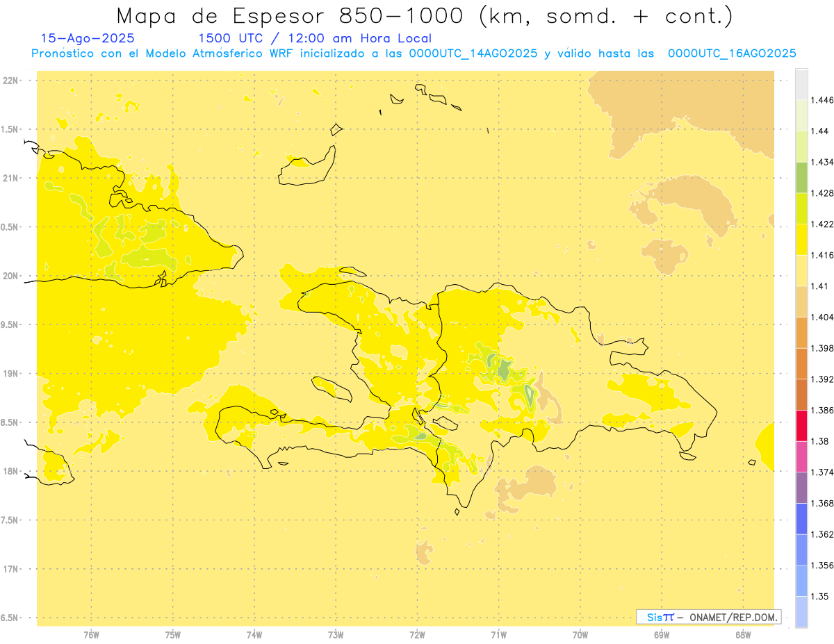Click the longitude label '73W'
This screenshot has height=644, width=834.
[x=336, y=634]
